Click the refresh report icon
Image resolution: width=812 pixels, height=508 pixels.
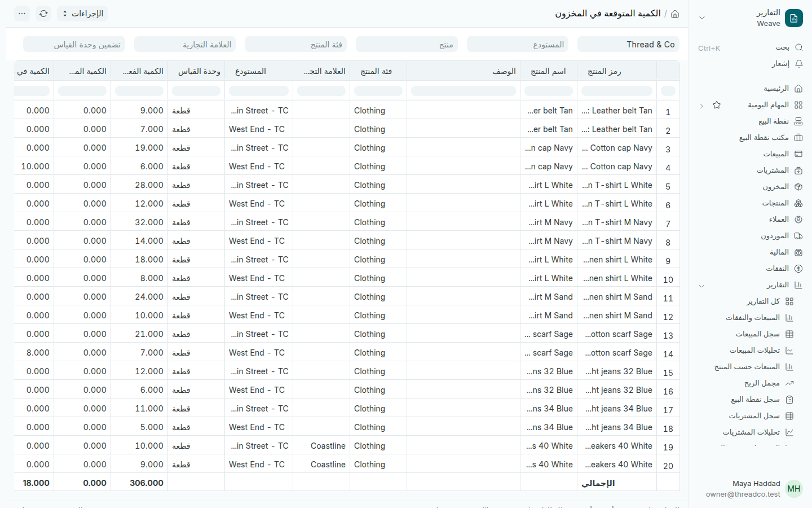pos(43,14)
